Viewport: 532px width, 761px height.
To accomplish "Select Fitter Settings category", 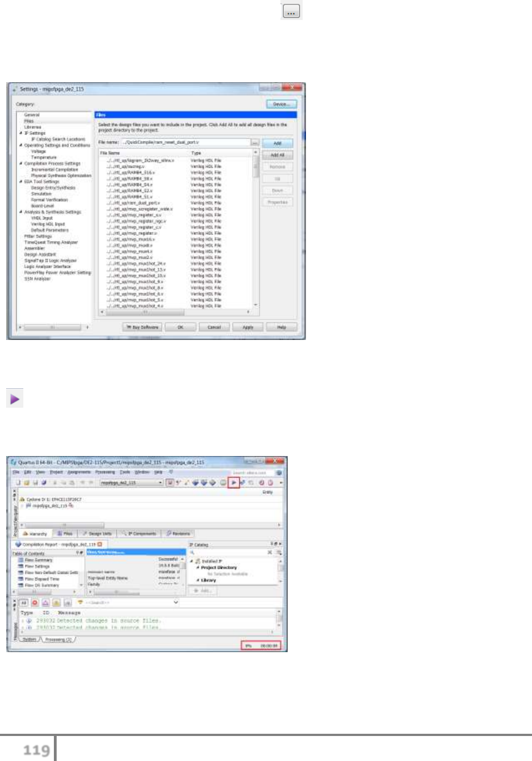I will [38, 236].
